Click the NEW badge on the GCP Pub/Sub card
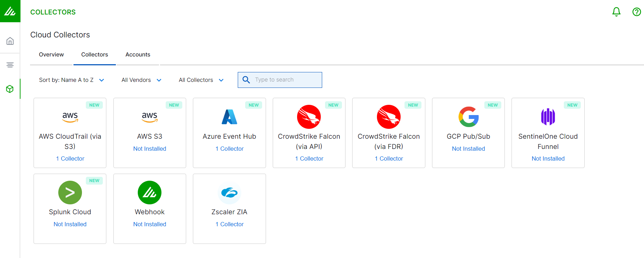 point(493,105)
